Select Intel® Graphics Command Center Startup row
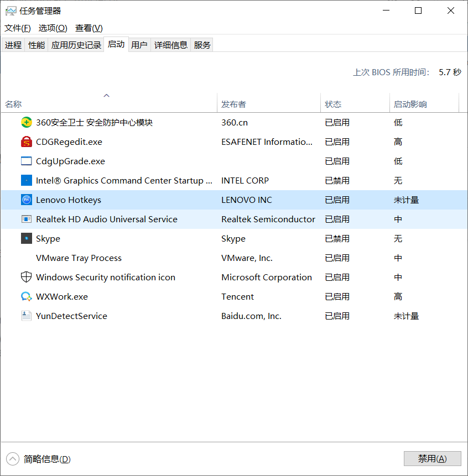This screenshot has height=476, width=468. pyautogui.click(x=234, y=180)
